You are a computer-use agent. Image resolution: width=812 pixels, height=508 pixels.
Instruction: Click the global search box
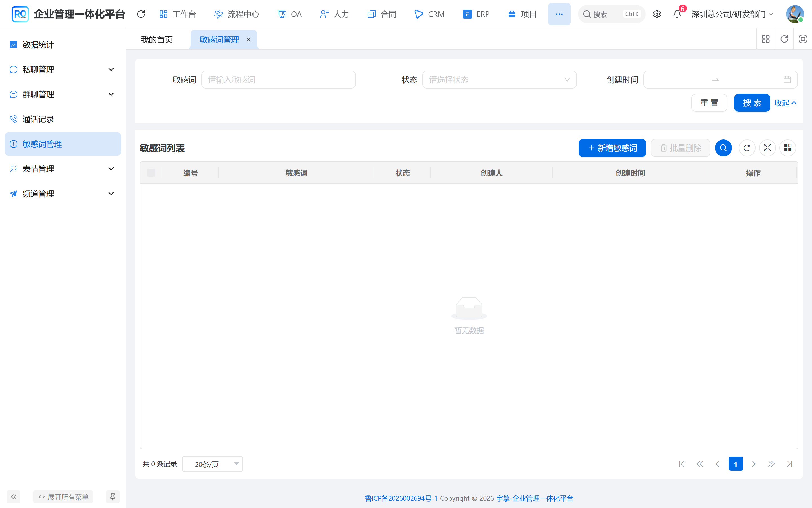(x=611, y=14)
